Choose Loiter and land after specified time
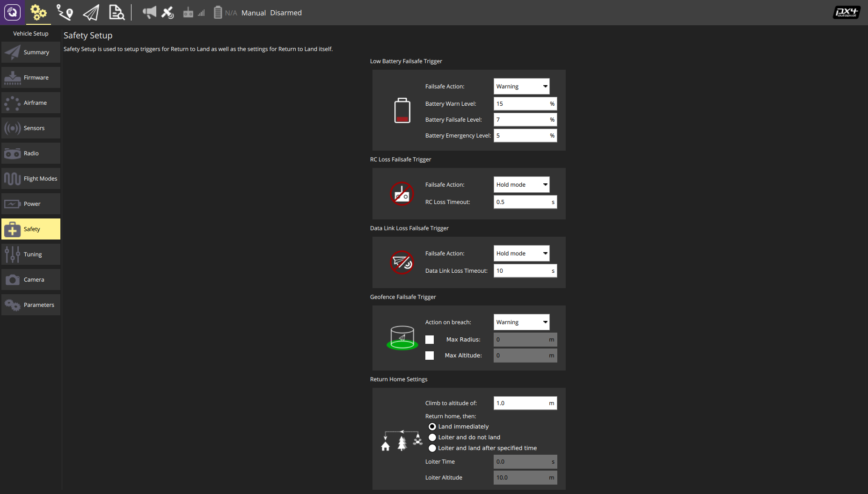The width and height of the screenshot is (868, 494). point(432,448)
